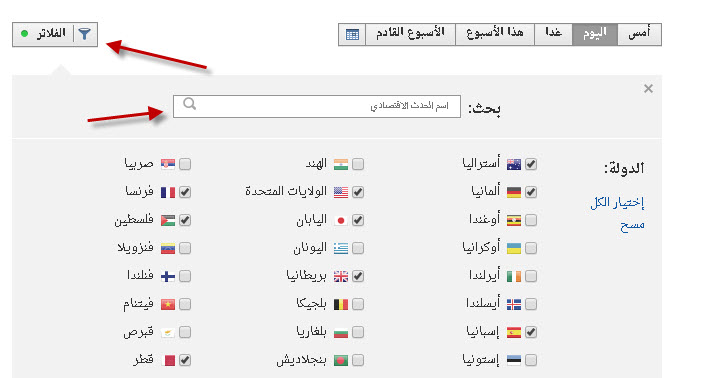Image resolution: width=708 pixels, height=378 pixels.
Task: Click the Spain flag icon
Action: (514, 332)
